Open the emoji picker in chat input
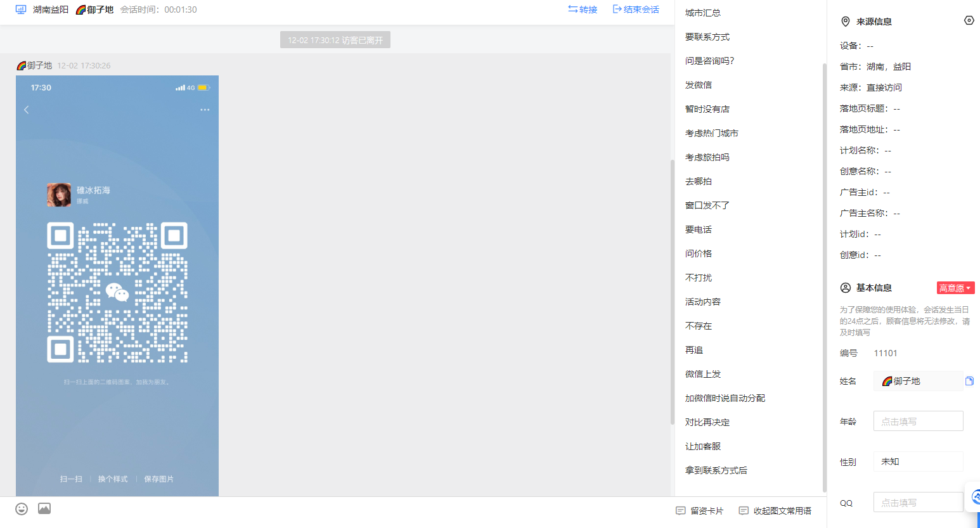This screenshot has height=528, width=980. (x=22, y=509)
